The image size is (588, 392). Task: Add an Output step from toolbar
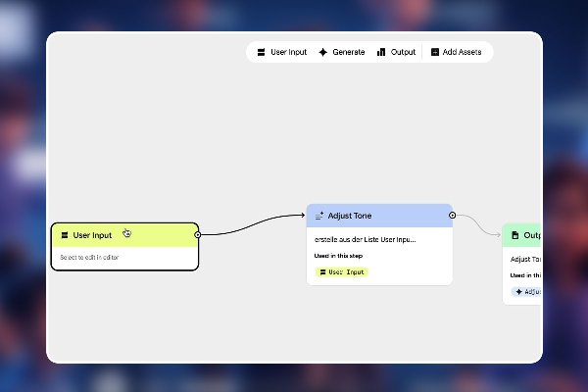point(396,52)
